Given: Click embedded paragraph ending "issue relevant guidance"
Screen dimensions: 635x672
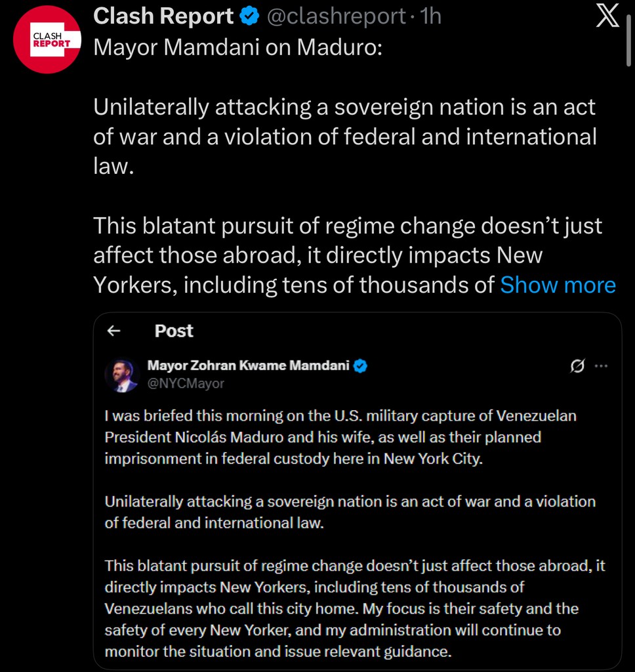Looking at the screenshot, I should pos(354,608).
